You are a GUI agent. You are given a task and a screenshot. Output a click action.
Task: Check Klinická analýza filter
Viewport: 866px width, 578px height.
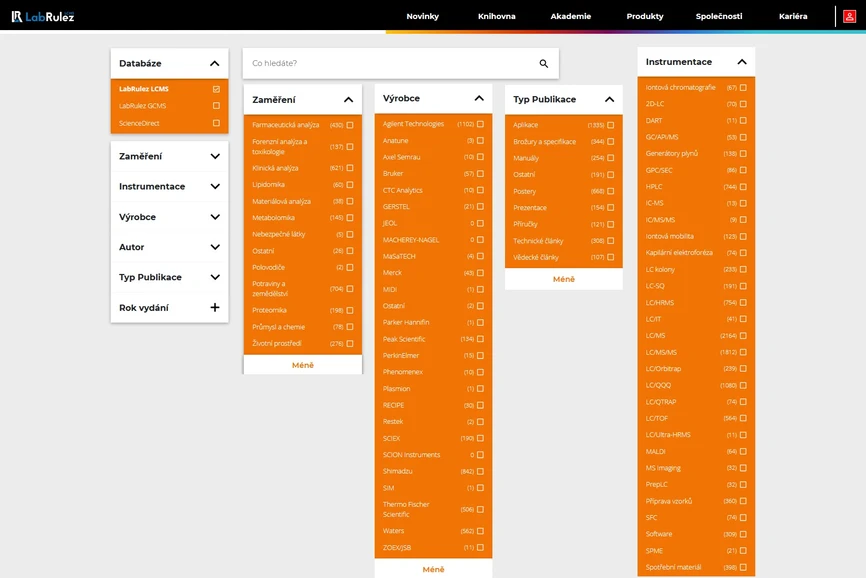[350, 168]
